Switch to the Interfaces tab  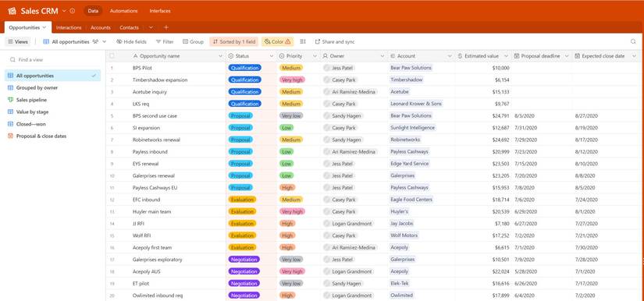(x=160, y=11)
